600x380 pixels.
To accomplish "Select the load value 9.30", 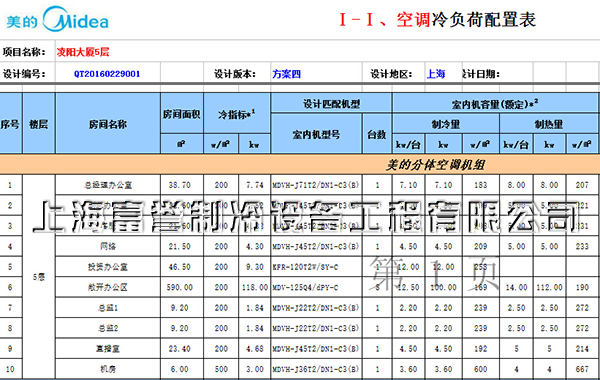I will (255, 267).
